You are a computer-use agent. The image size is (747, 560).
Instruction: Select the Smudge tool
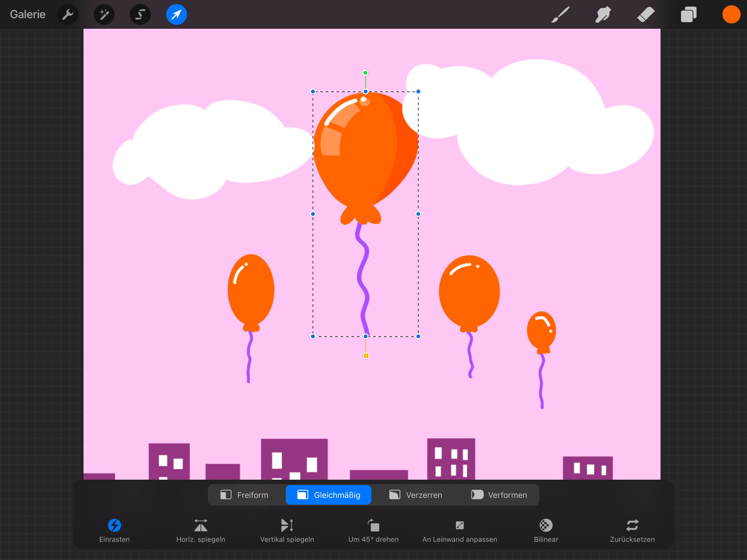[603, 14]
